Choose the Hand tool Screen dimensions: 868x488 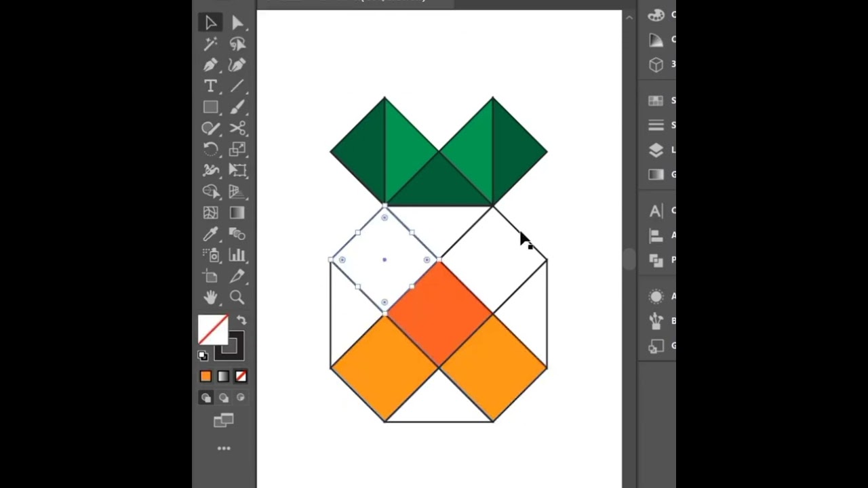[210, 297]
